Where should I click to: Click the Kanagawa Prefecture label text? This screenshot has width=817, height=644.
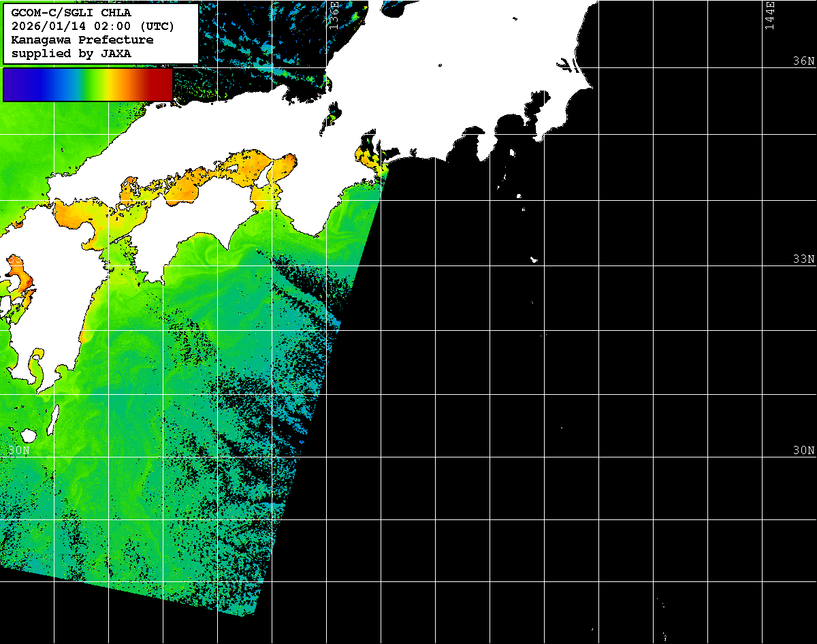[x=82, y=39]
